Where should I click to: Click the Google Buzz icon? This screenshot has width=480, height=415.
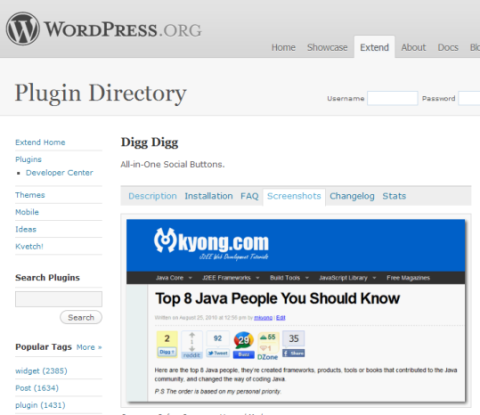tap(244, 345)
